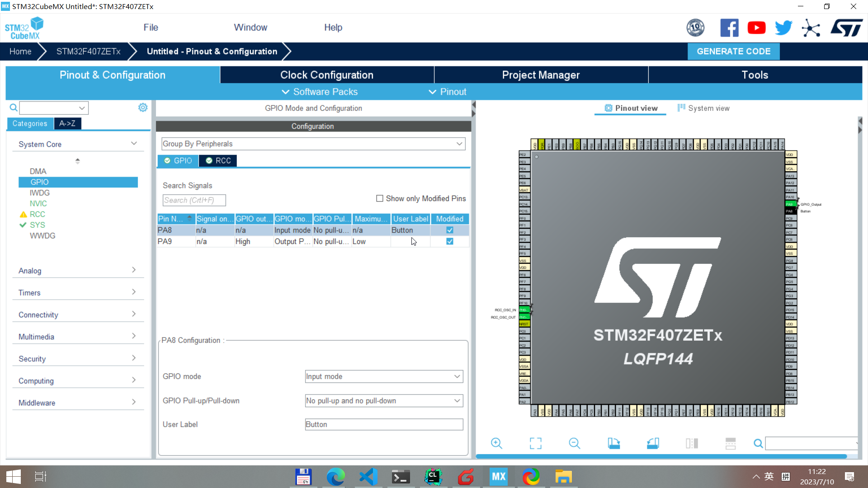Click the GENERATE CODE button
868x488 pixels.
pyautogui.click(x=733, y=52)
